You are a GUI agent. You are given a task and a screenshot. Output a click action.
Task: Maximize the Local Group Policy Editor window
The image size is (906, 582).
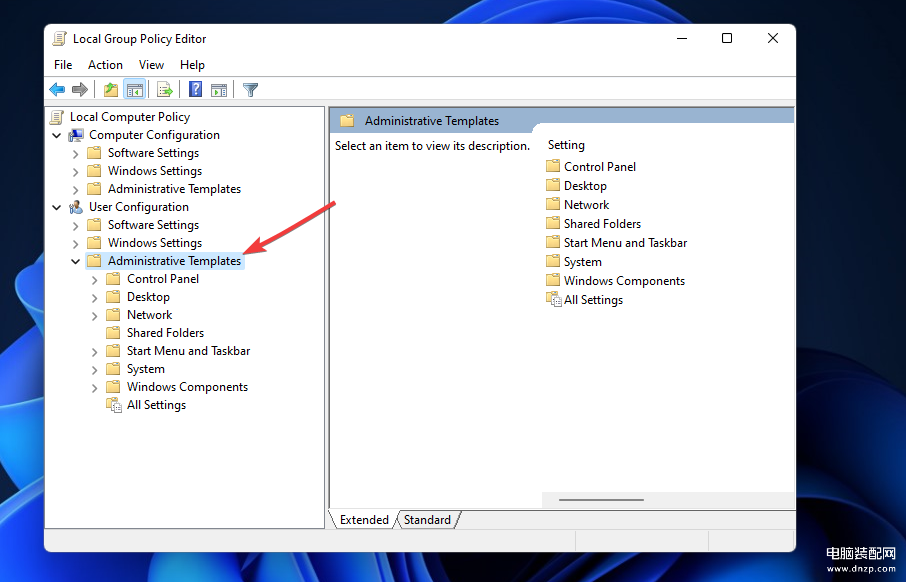coord(727,38)
